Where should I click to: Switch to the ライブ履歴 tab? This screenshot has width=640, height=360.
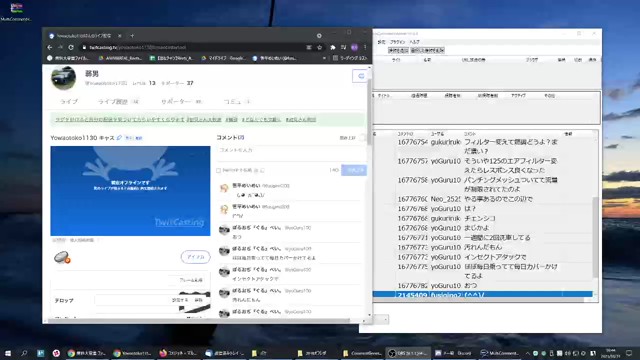point(113,102)
